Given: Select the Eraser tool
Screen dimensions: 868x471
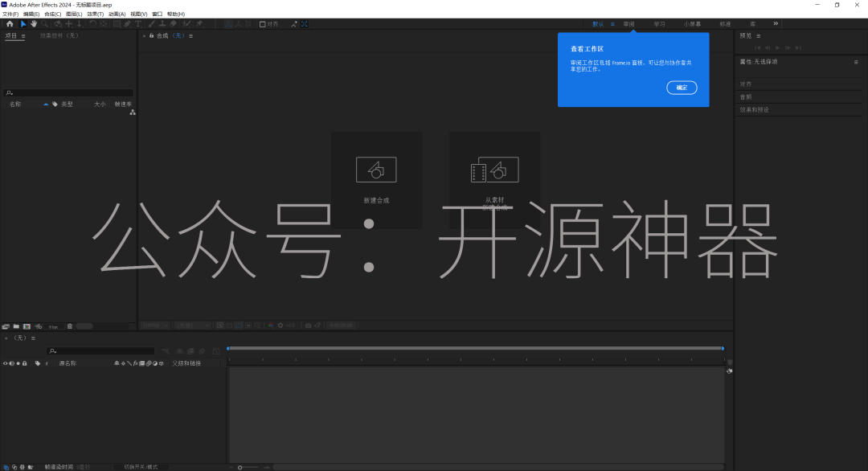Looking at the screenshot, I should [x=174, y=24].
